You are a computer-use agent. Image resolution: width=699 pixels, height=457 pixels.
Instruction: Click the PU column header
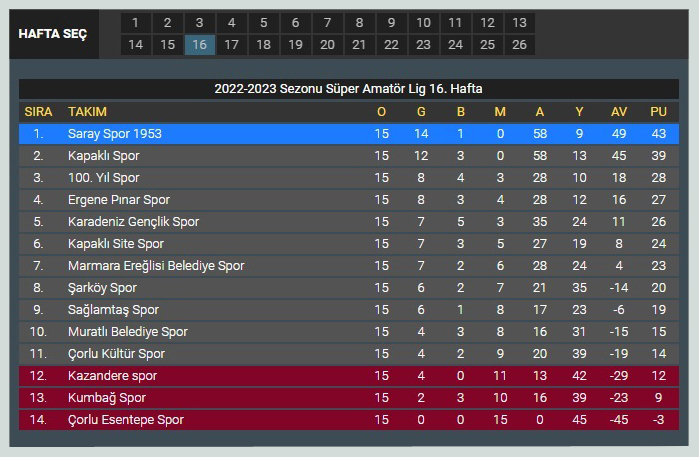tap(658, 112)
